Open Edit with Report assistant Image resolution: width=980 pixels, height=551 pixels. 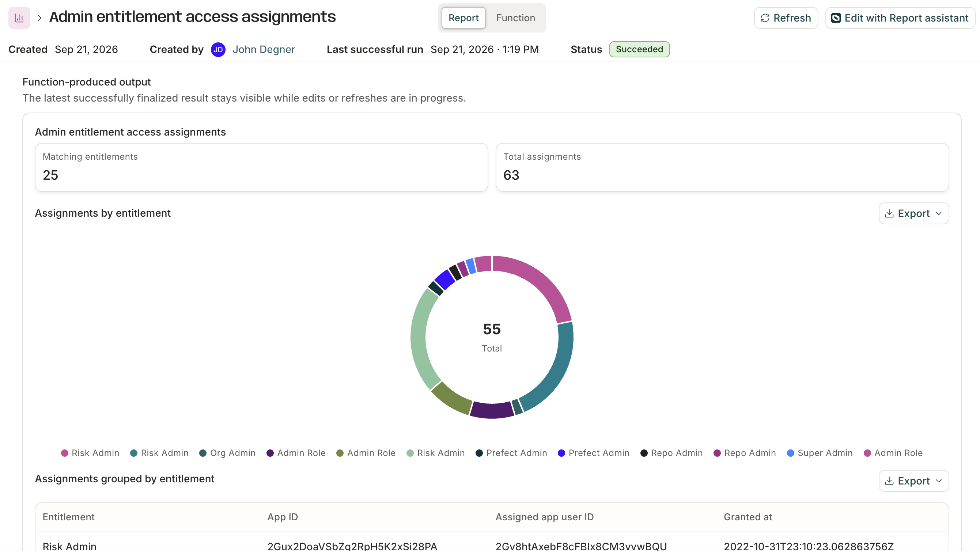pyautogui.click(x=900, y=18)
